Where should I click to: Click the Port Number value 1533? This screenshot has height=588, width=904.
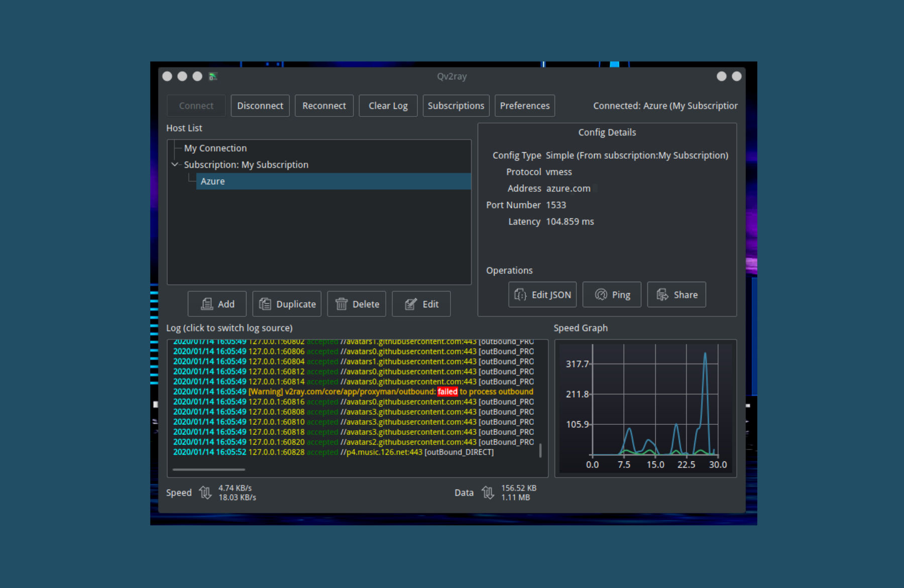click(x=556, y=205)
